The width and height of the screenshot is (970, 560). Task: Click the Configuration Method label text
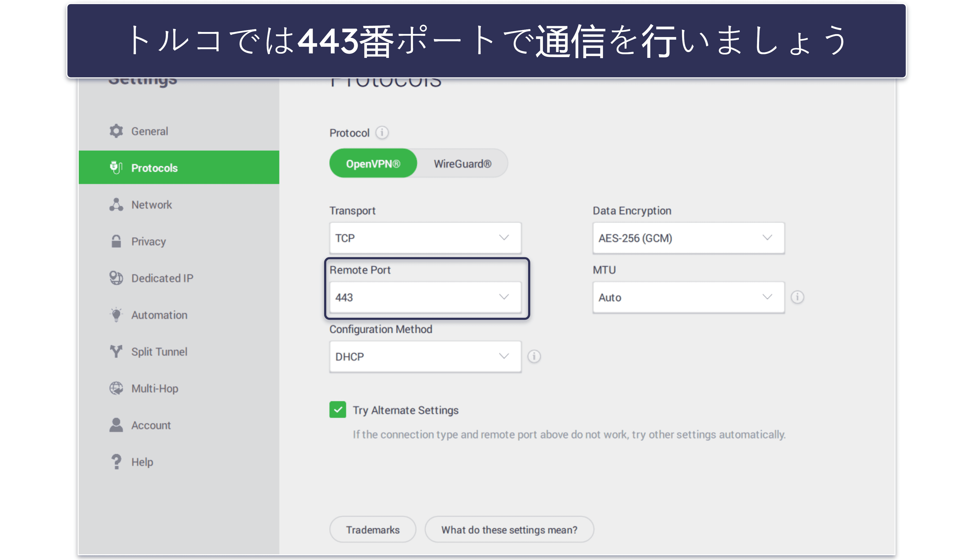(380, 329)
